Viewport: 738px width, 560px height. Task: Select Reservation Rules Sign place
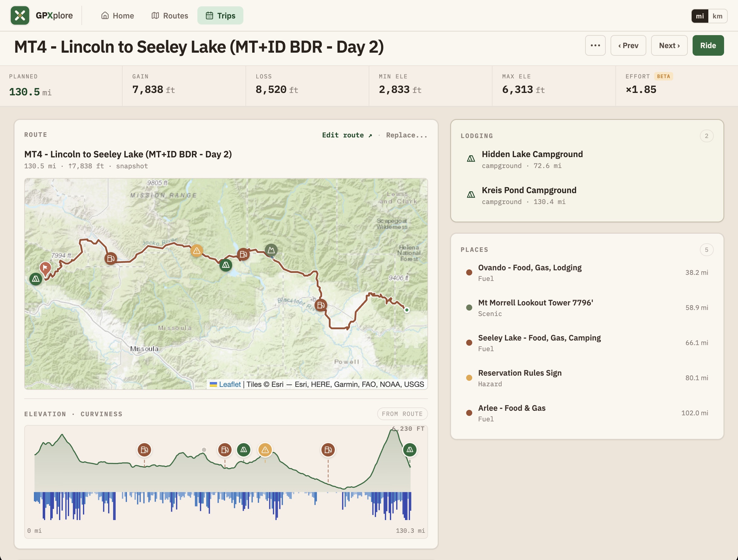[587, 377]
